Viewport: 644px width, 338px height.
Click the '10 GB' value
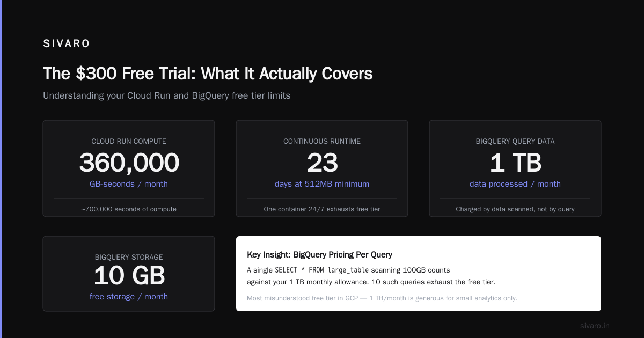click(x=129, y=276)
